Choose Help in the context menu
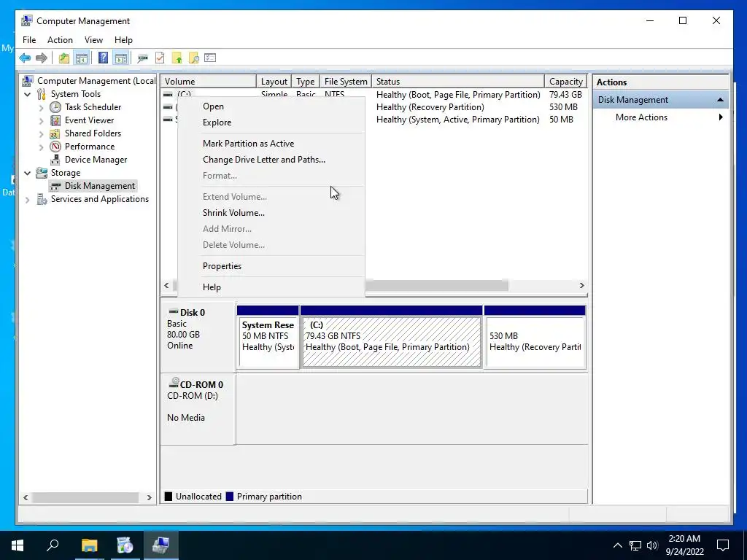This screenshot has width=747, height=560. click(271, 287)
